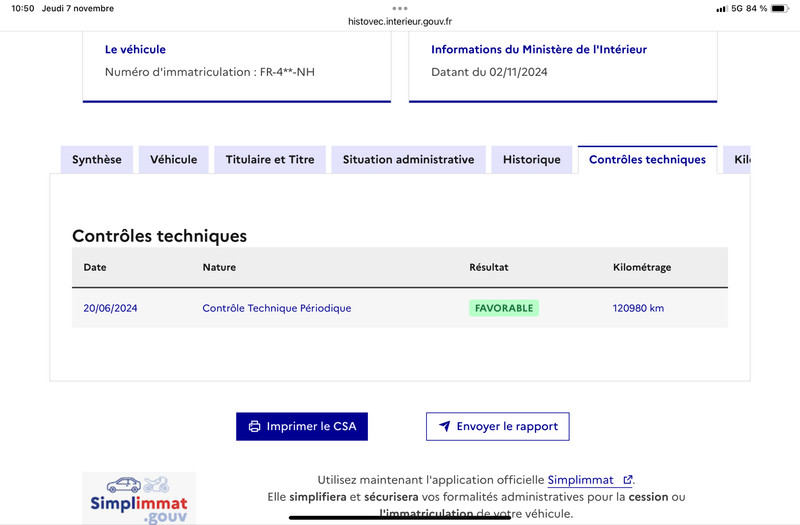Image resolution: width=800 pixels, height=525 pixels.
Task: Click Informations du Ministère de l'Intérieur heading
Action: coord(539,49)
